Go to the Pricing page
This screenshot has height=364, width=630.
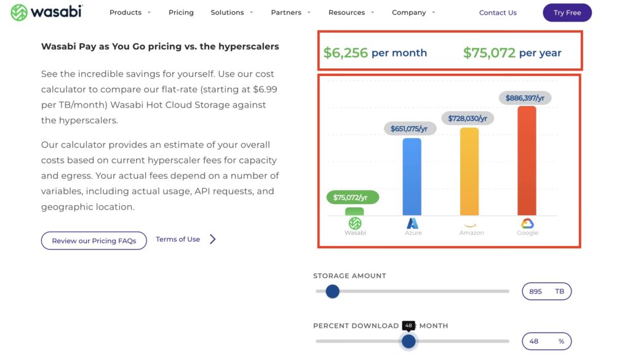pyautogui.click(x=181, y=12)
